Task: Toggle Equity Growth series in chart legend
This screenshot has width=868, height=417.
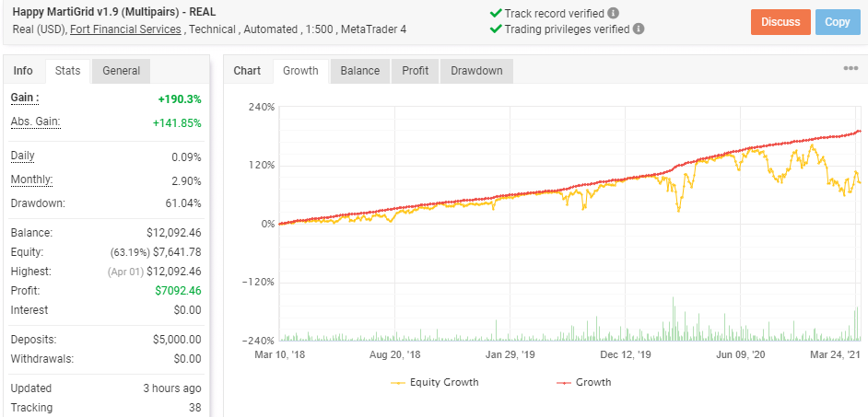Action: (x=435, y=382)
